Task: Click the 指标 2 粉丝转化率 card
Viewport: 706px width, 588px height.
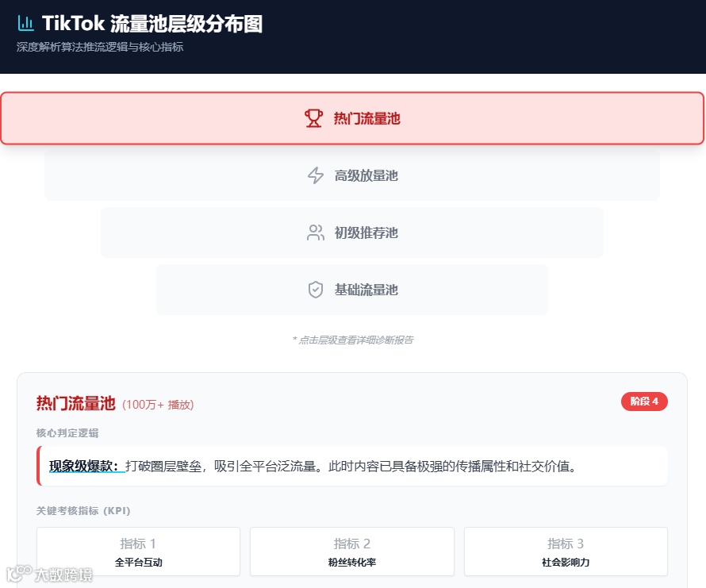Action: pos(352,551)
